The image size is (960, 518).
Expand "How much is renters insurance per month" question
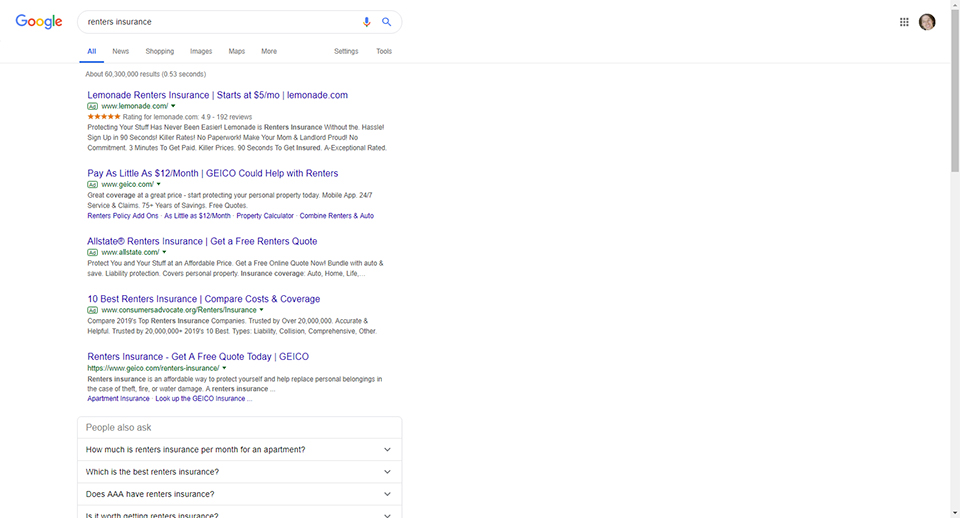(239, 449)
